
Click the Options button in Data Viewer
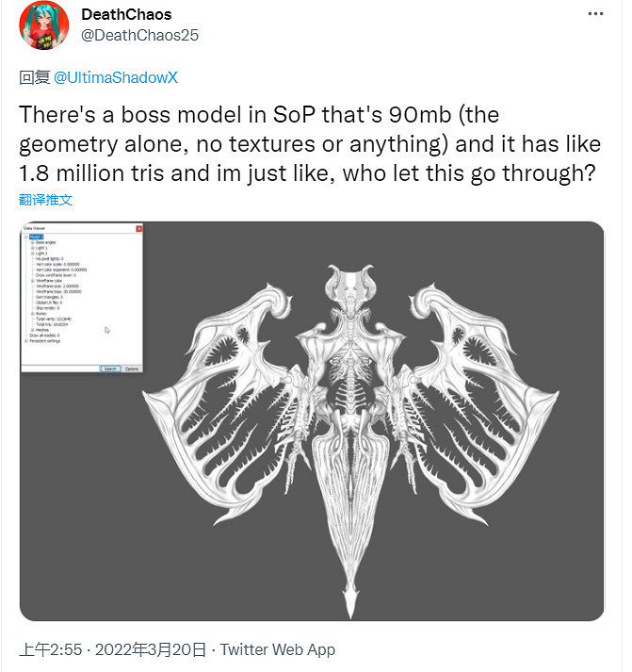point(132,369)
